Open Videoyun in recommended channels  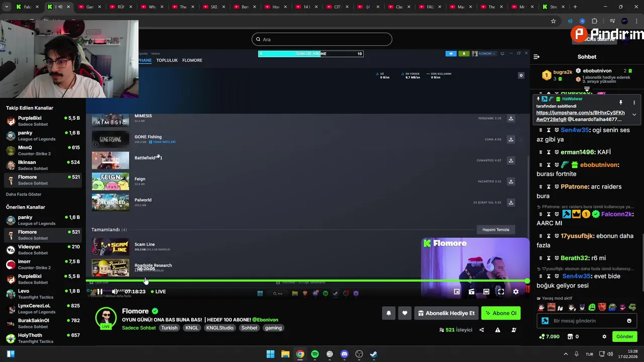(x=43, y=249)
